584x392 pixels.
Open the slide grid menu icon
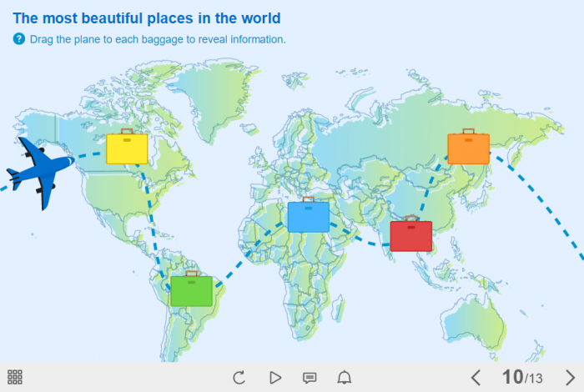15,377
